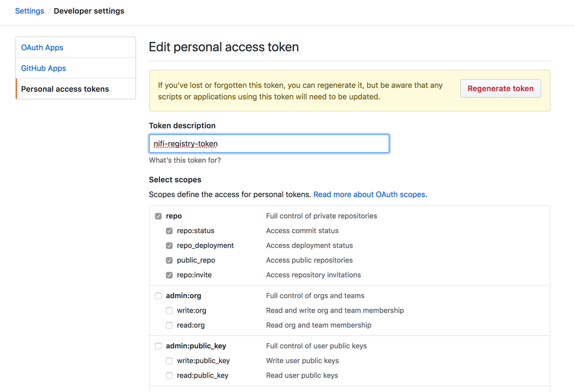Uncheck the repo_deployment scope
This screenshot has height=392, width=575.
point(169,246)
